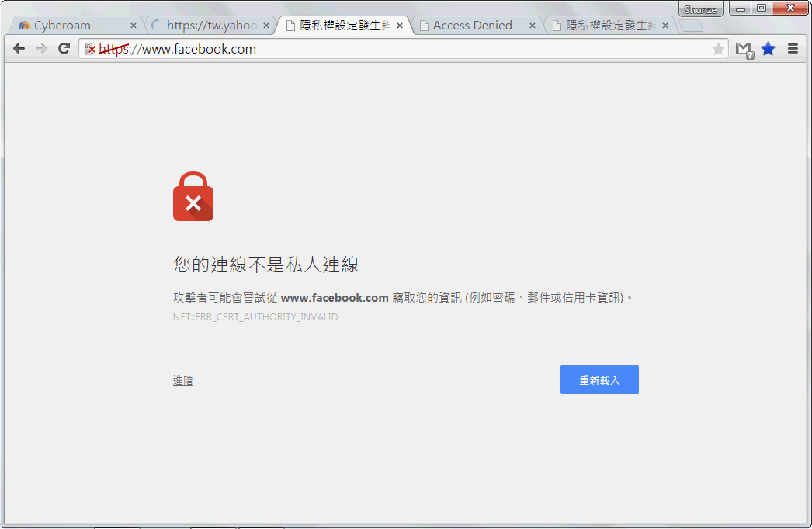This screenshot has width=812, height=529.
Task: Minimize the Chrome window
Action: [x=741, y=9]
